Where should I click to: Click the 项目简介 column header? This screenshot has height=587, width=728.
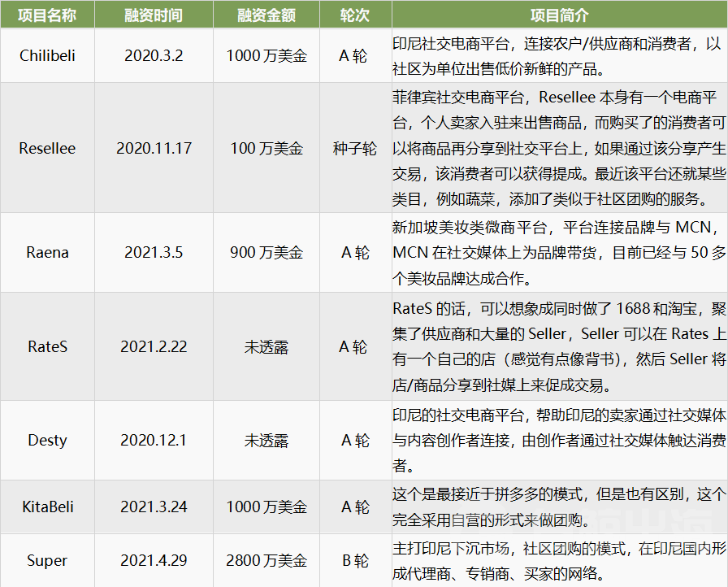(560, 15)
